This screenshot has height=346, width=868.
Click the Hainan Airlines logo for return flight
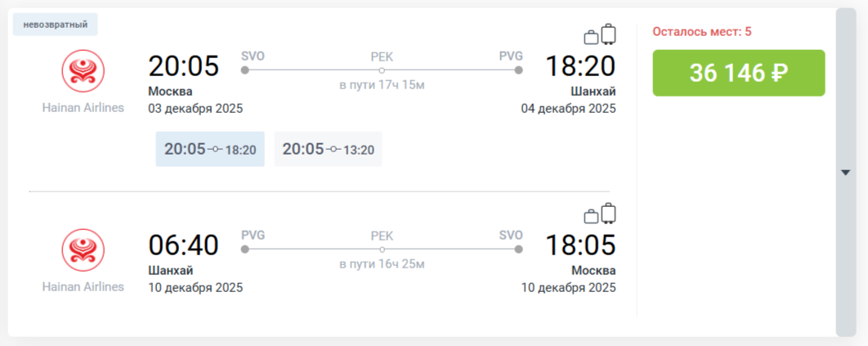point(83,249)
